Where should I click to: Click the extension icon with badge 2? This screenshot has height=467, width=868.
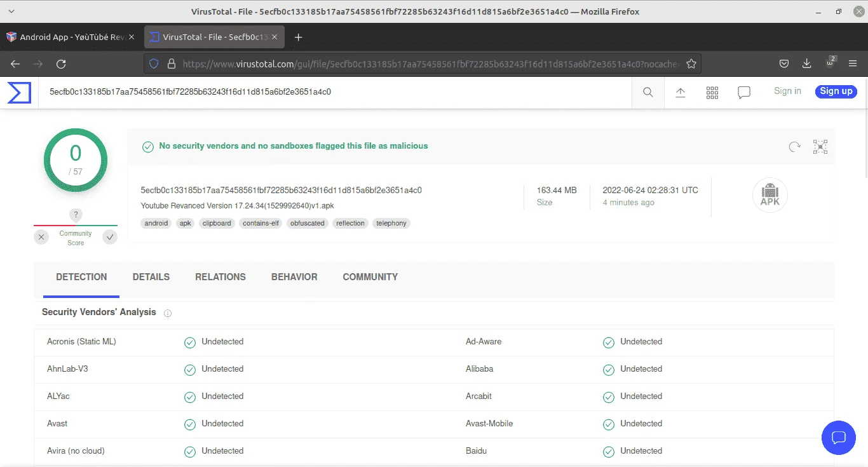(830, 62)
